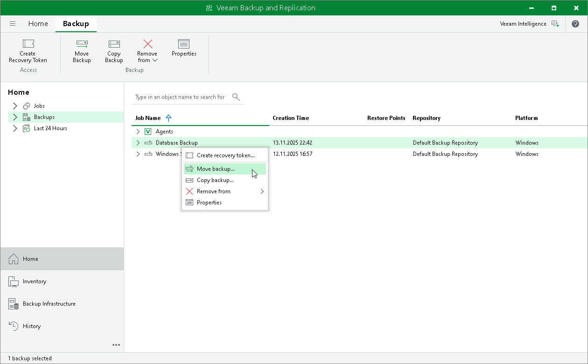The width and height of the screenshot is (588, 364).
Task: Click the Backups node icon
Action: 27,117
